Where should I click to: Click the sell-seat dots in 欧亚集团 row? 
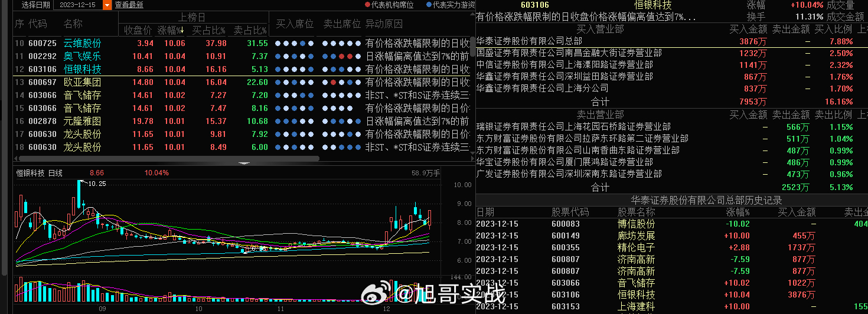point(342,82)
